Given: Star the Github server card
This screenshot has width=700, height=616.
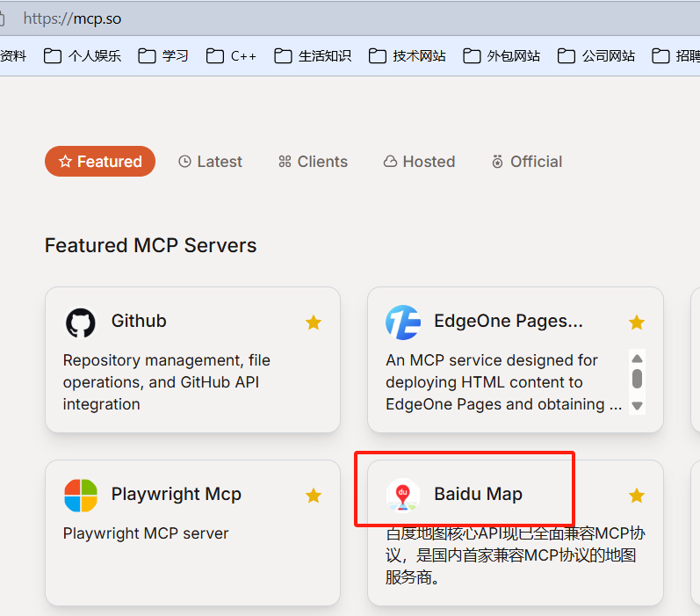Looking at the screenshot, I should (x=314, y=322).
